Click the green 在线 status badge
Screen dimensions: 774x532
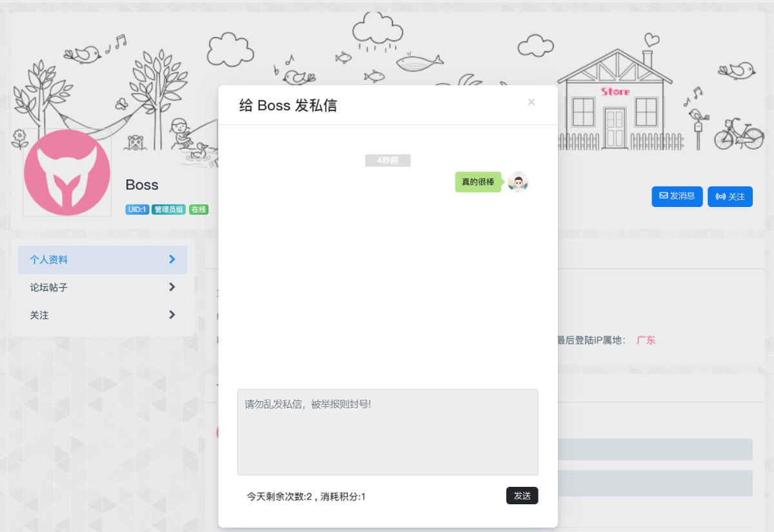coord(199,210)
